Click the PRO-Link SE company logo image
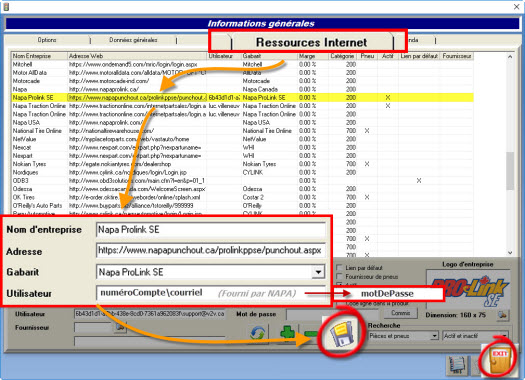Screen dimensions: 525x380 click(468, 290)
